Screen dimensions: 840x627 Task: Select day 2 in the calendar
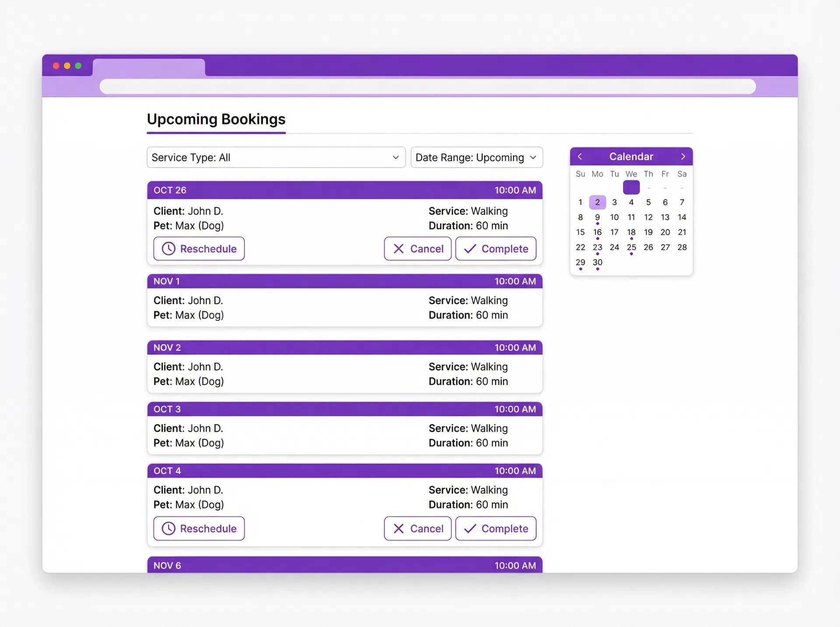tap(597, 202)
